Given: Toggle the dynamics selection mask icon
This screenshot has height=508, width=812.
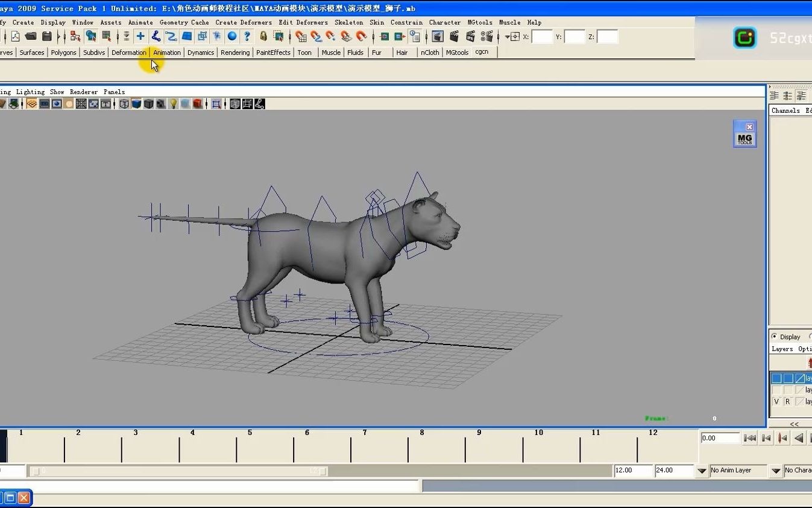Looking at the screenshot, I should coord(216,37).
